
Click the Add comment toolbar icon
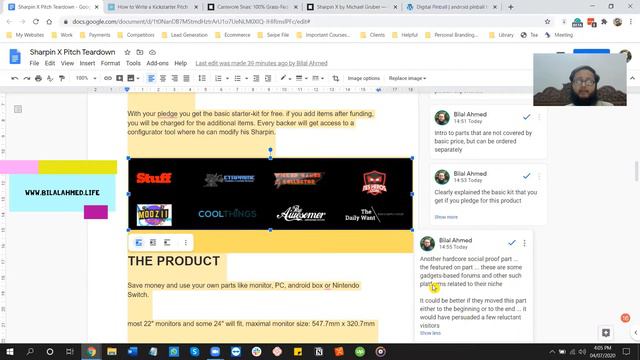click(120, 78)
